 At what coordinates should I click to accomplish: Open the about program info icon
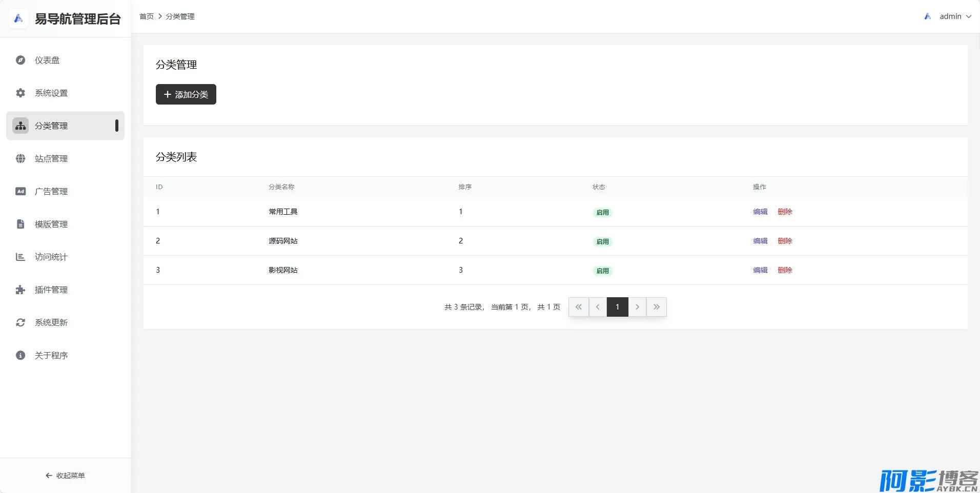pos(21,355)
